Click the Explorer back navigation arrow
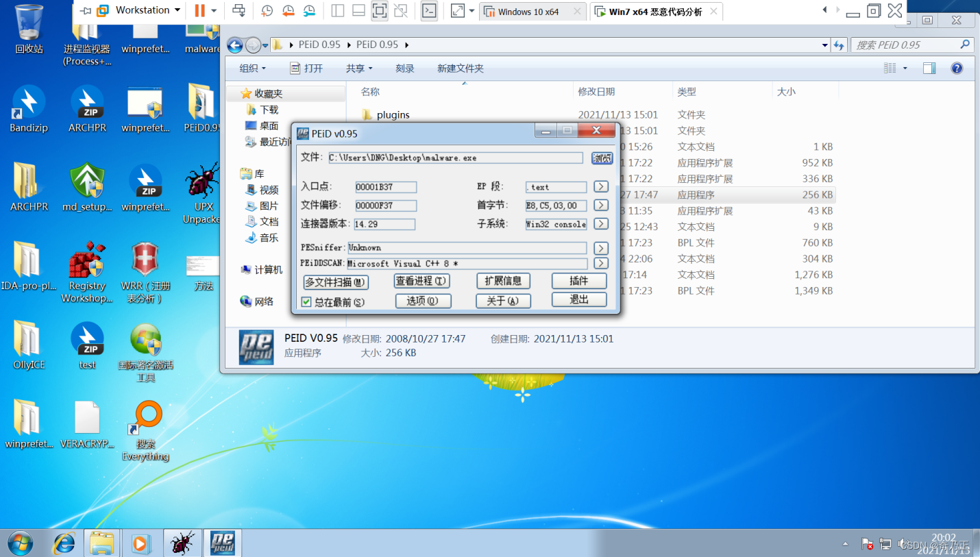980x557 pixels. coord(235,45)
